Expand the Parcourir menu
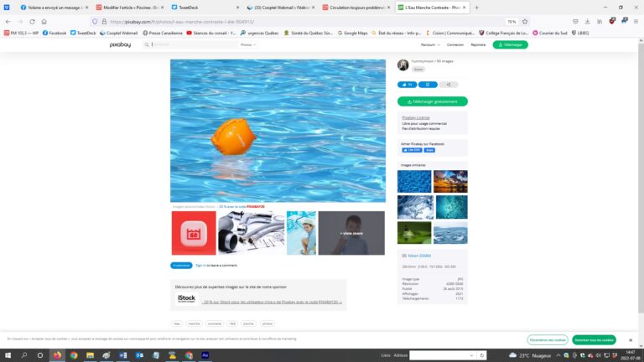 click(x=429, y=44)
